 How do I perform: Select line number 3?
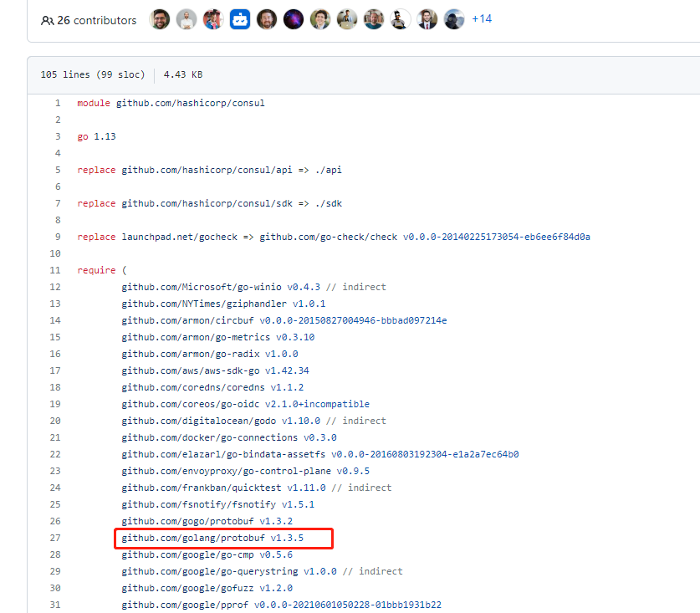click(x=58, y=136)
